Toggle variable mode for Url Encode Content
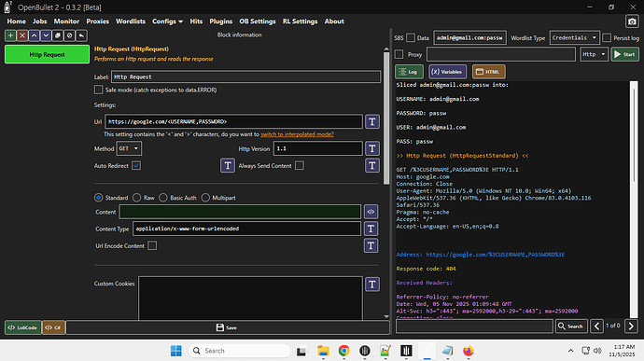Screen dimensions: 644x361 pyautogui.click(x=371, y=245)
